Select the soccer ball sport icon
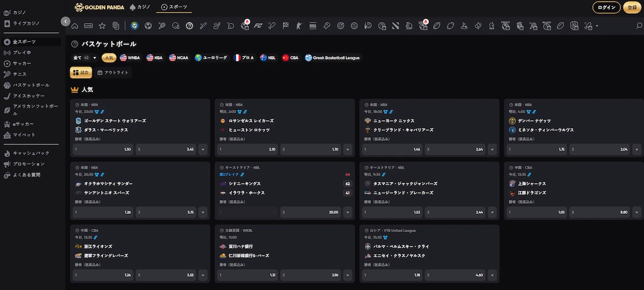The width and height of the screenshot is (644, 290). (148, 26)
